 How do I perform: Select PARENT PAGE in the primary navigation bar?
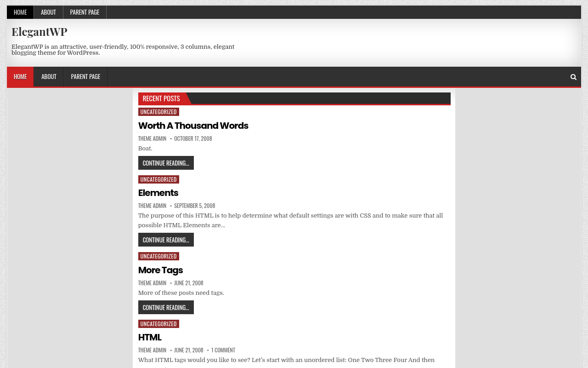click(85, 77)
